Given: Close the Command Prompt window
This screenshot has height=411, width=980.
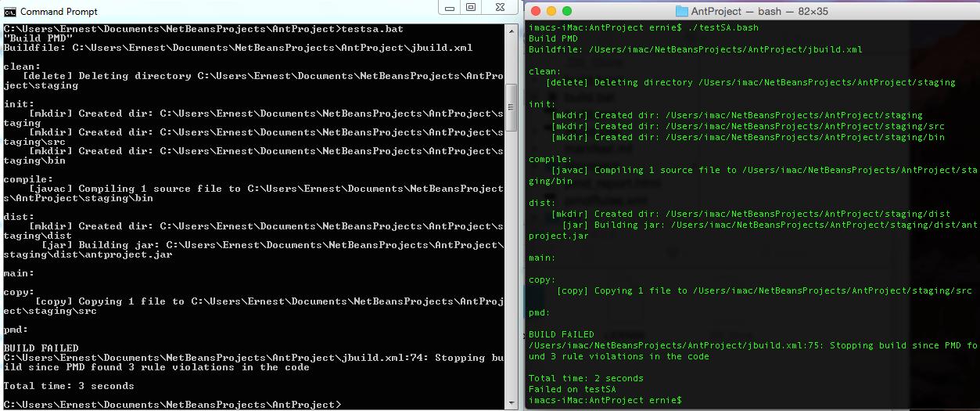Looking at the screenshot, I should (x=501, y=8).
